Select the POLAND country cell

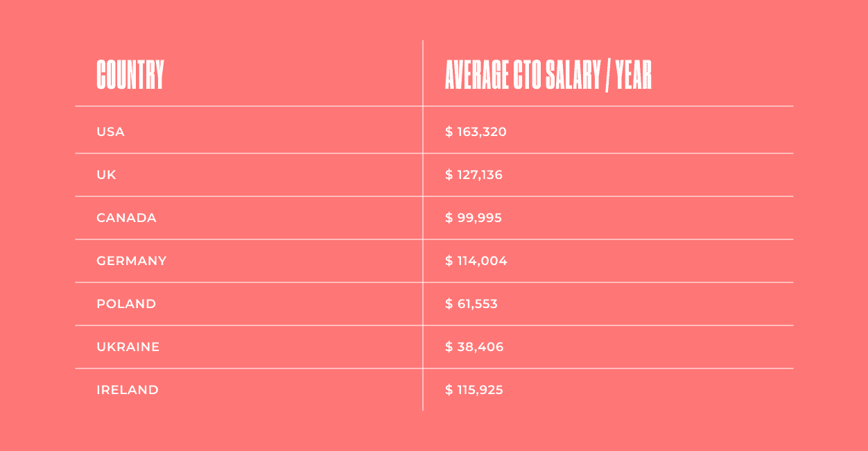(126, 304)
